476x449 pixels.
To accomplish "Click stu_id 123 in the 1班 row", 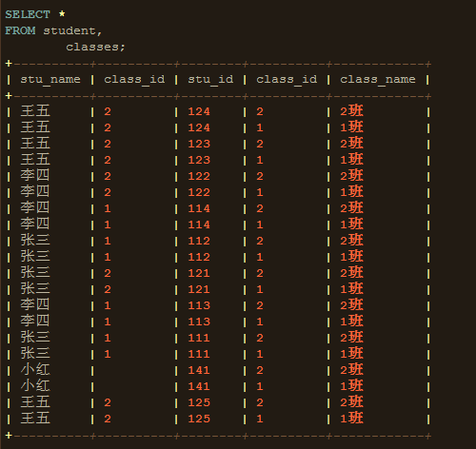I will point(199,160).
